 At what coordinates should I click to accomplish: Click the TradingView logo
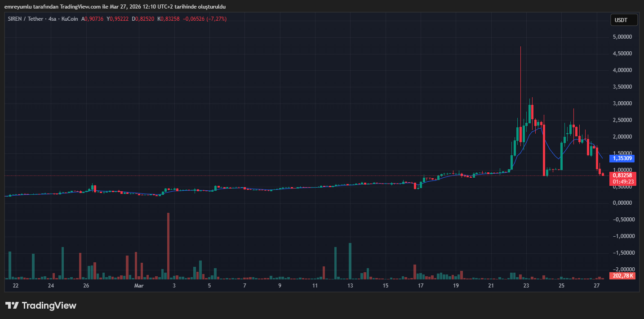point(40,306)
